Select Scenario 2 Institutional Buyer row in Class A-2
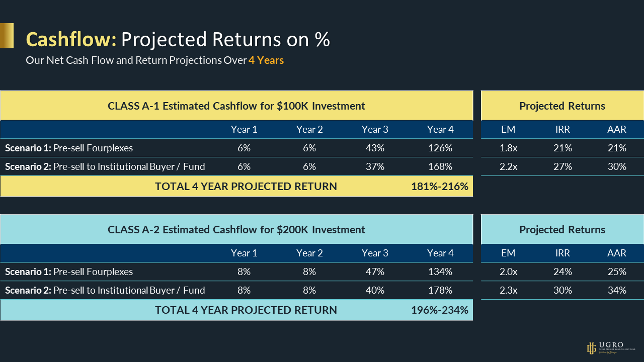 pos(105,290)
